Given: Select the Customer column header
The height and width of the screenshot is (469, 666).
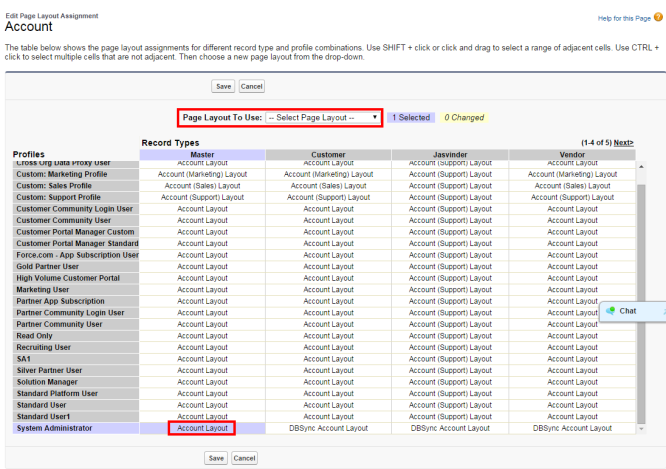Looking at the screenshot, I should pos(328,155).
